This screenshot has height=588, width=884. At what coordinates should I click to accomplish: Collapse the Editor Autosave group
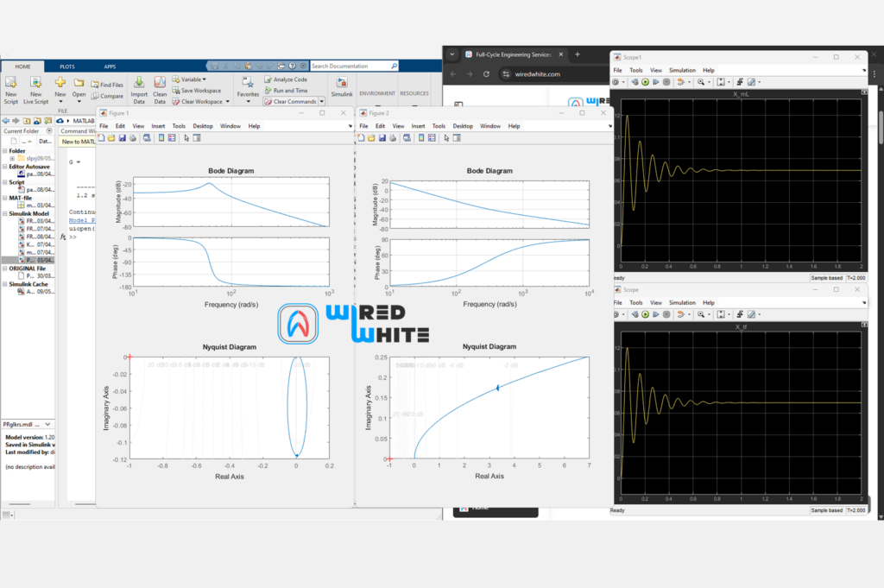[x=5, y=167]
